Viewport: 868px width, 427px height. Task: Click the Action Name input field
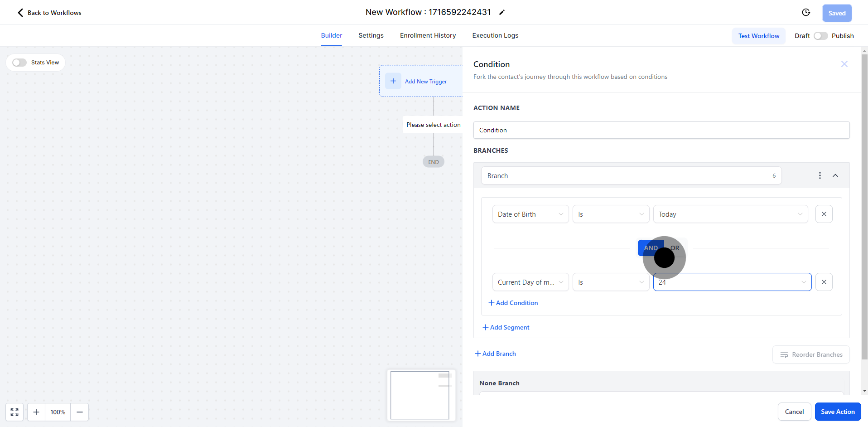(661, 130)
